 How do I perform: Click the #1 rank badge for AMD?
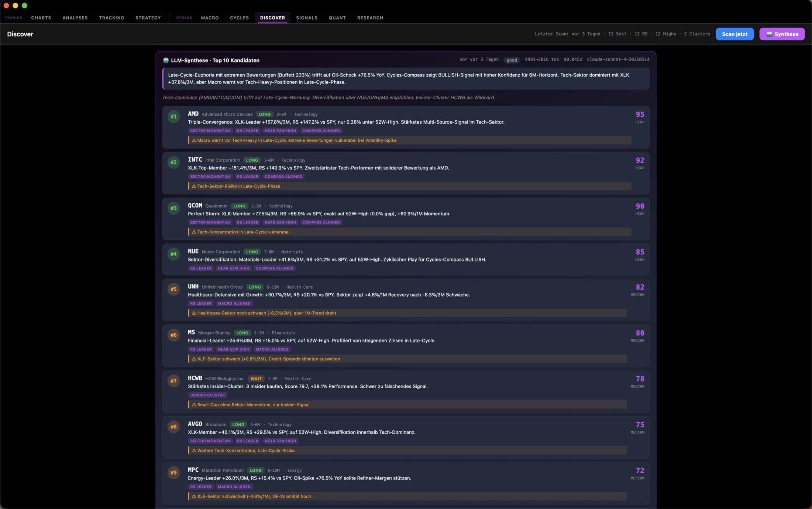click(173, 116)
